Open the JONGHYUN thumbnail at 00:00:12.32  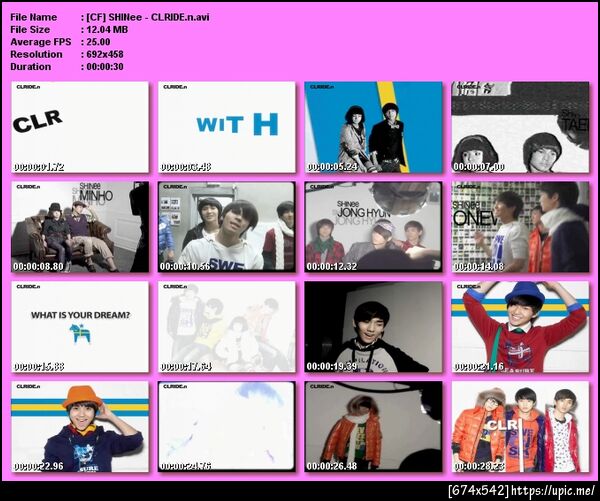tap(373, 227)
